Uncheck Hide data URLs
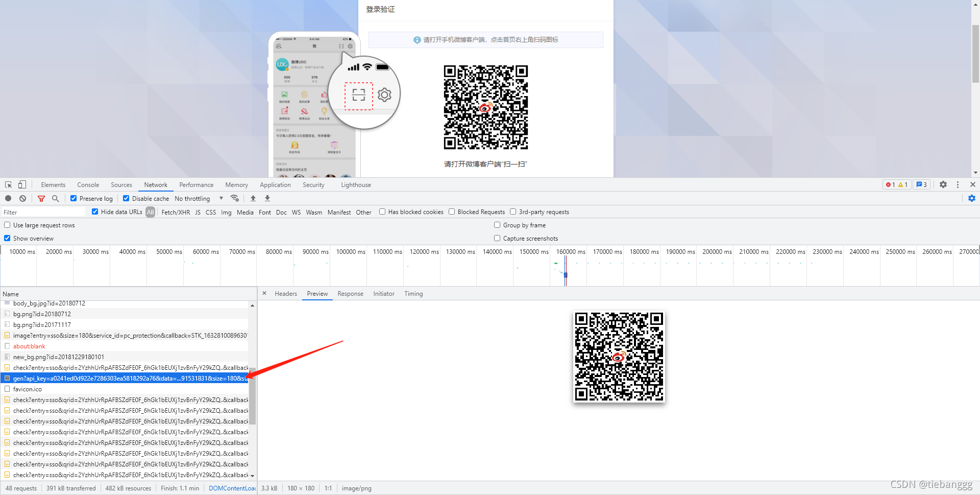This screenshot has width=980, height=495. tap(95, 211)
